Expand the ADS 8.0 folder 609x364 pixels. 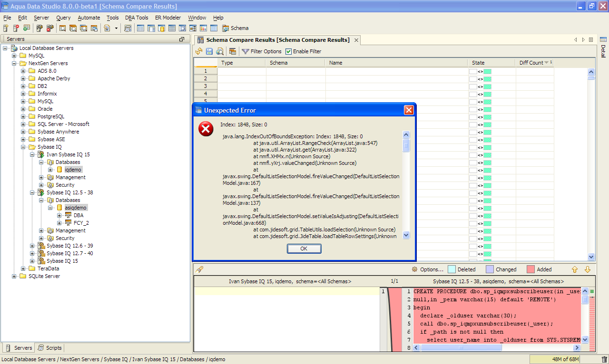[24, 71]
